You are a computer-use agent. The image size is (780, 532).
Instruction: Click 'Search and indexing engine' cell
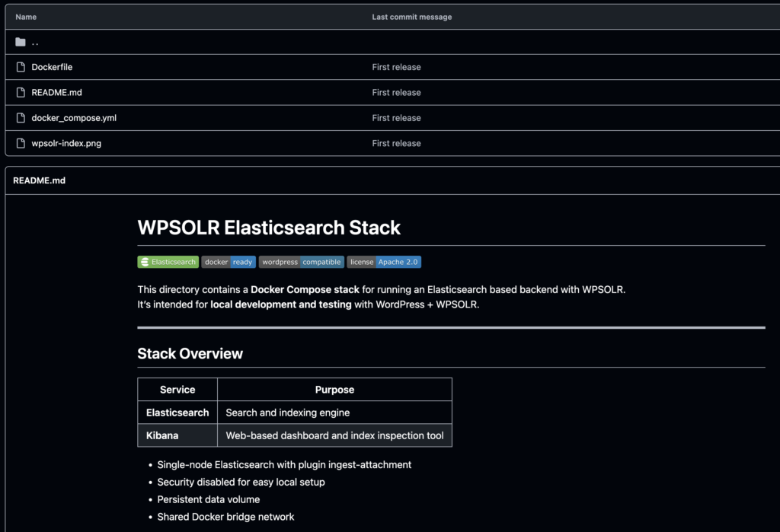tap(335, 413)
